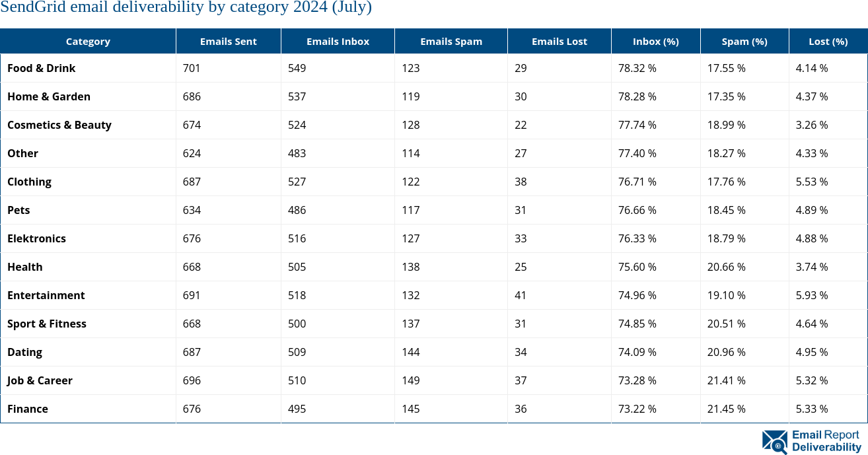This screenshot has width=868, height=455.
Task: Select the 'Clothing' category cell
Action: click(89, 182)
